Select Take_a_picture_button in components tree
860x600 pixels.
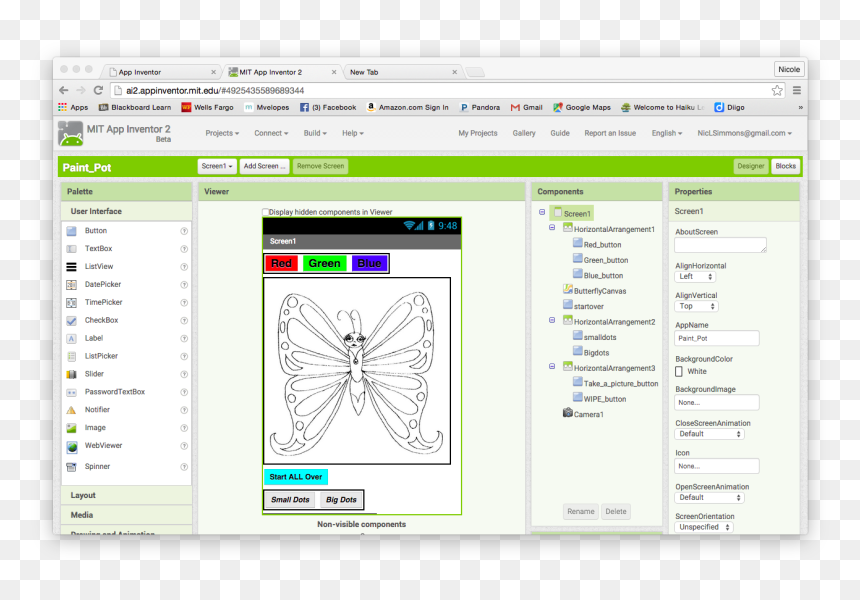coord(615,384)
